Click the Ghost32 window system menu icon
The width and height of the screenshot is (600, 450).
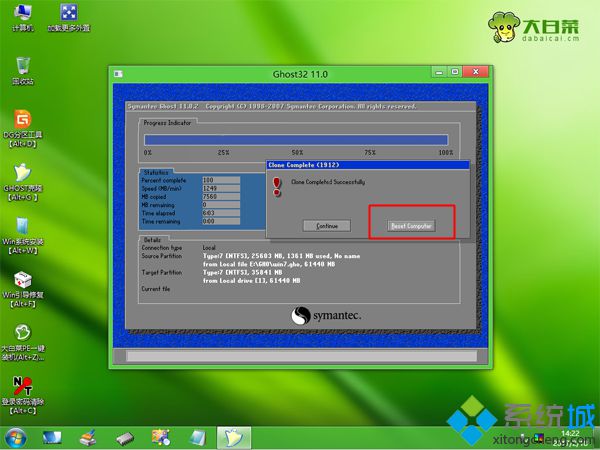click(118, 74)
